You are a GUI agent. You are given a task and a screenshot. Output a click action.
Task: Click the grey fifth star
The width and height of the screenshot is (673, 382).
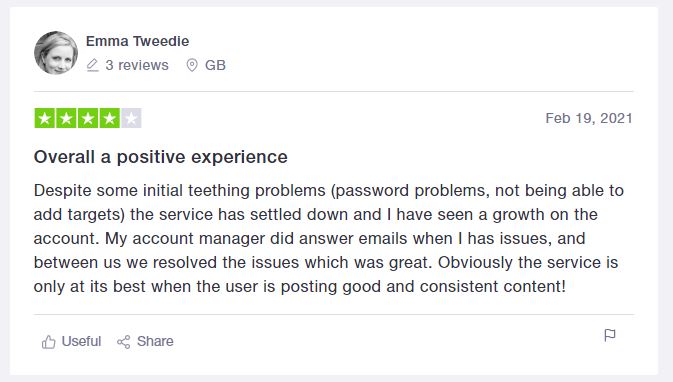point(131,118)
